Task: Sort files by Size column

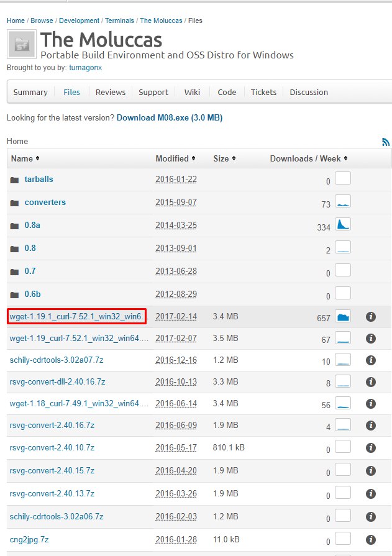Action: tap(224, 158)
